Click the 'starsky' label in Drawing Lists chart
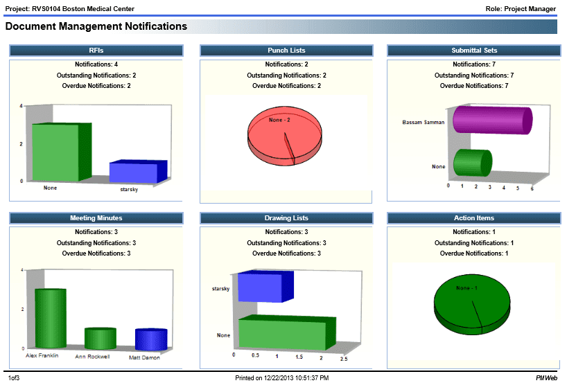This screenshot has height=392, width=567. 220,289
